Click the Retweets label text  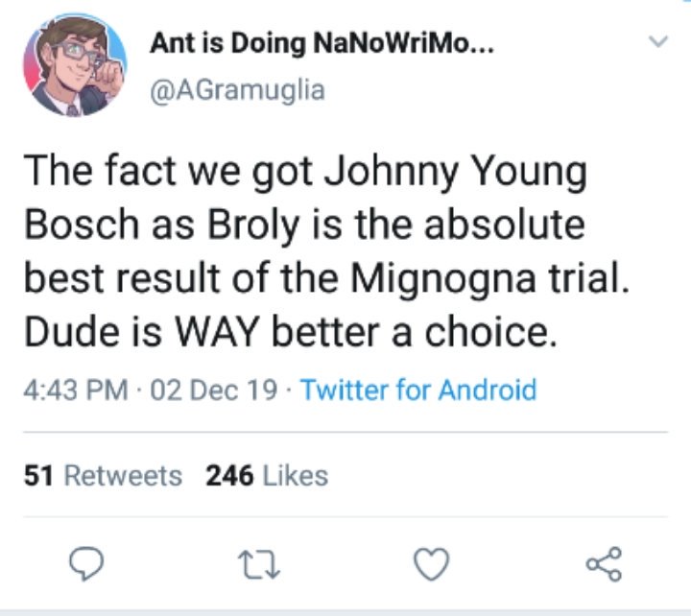(123, 476)
